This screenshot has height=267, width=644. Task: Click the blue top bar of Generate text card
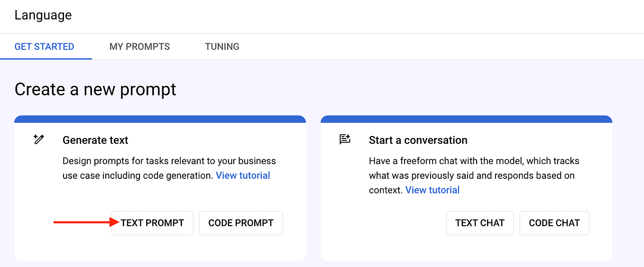[160, 119]
